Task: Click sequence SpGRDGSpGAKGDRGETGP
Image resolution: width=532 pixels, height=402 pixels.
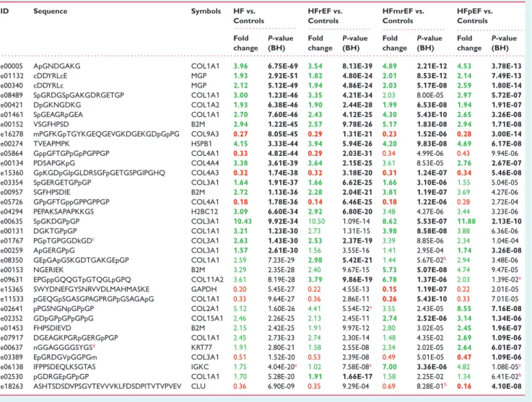Action: tap(79, 95)
